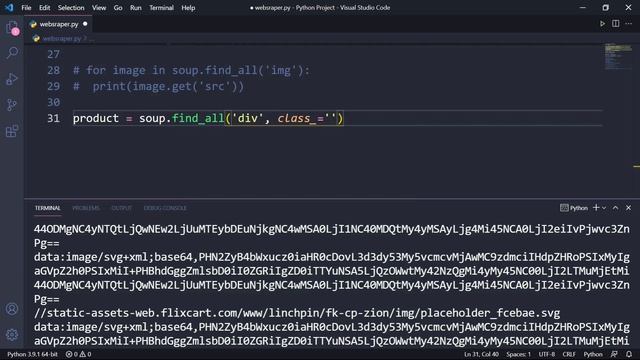Change language mode Python in status bar

pos(593,354)
